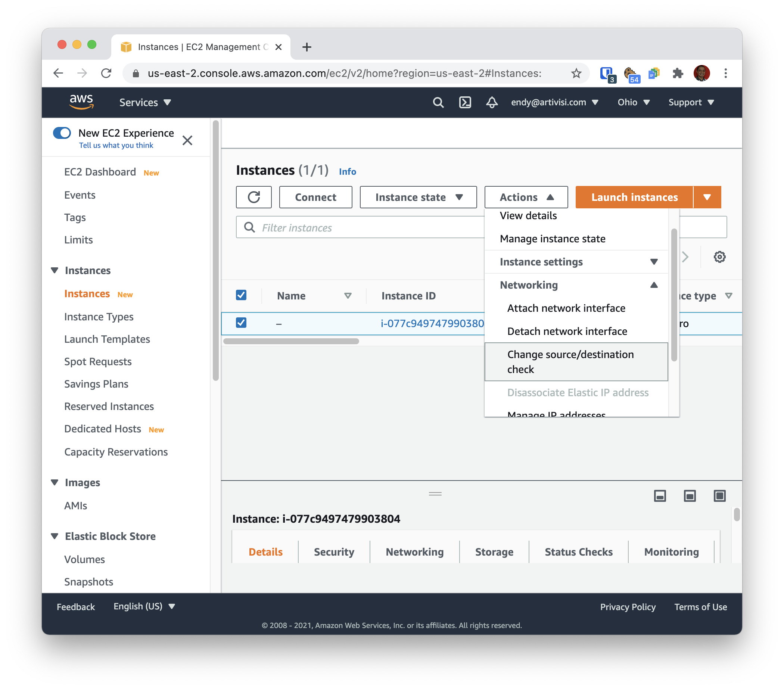Collapse the Elastic Block Store section
The height and width of the screenshot is (690, 784).
55,536
